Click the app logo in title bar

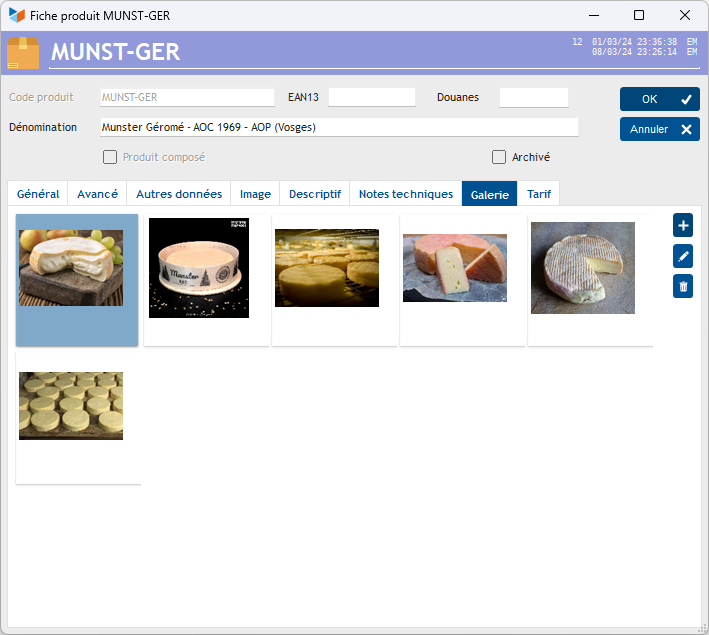17,15
